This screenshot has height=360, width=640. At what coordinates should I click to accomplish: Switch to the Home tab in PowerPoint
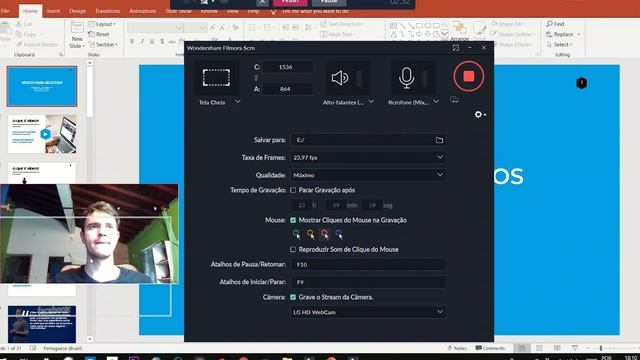[x=30, y=11]
